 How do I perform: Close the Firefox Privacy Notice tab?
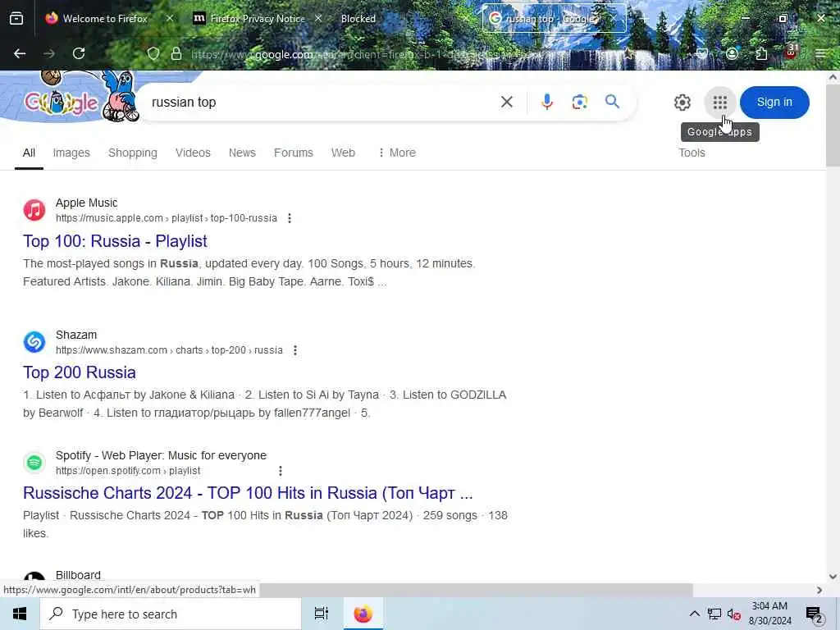[x=318, y=19]
